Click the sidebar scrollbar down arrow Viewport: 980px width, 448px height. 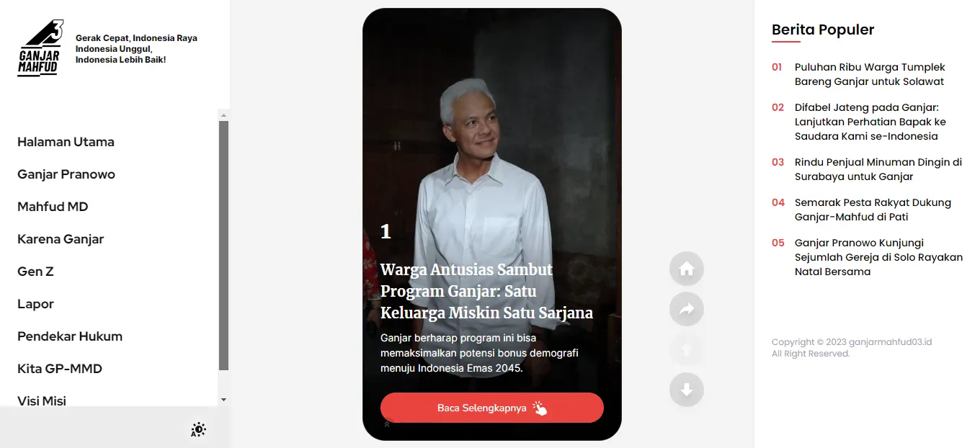(223, 399)
